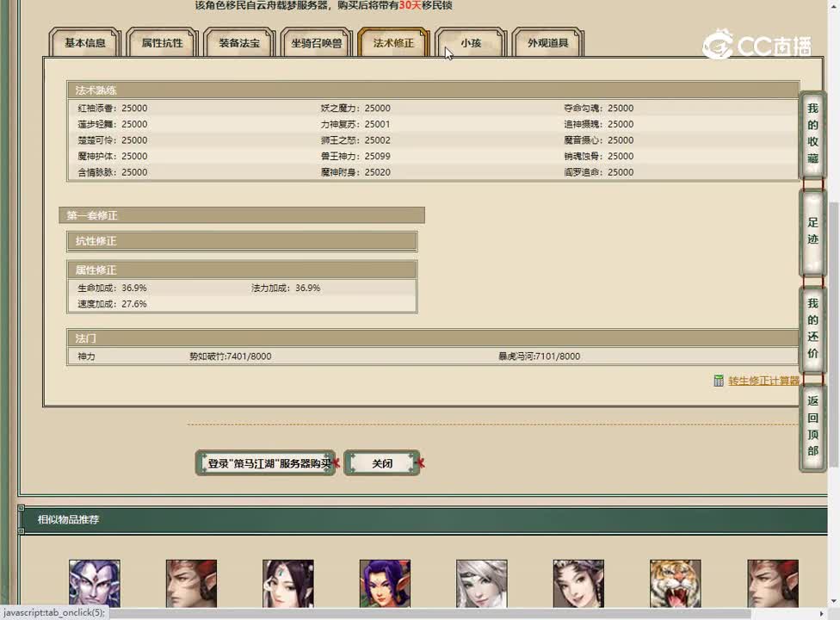This screenshot has width=840, height=620.
Task: Click the 阎罗追命: 25000 entry
Action: coord(599,172)
